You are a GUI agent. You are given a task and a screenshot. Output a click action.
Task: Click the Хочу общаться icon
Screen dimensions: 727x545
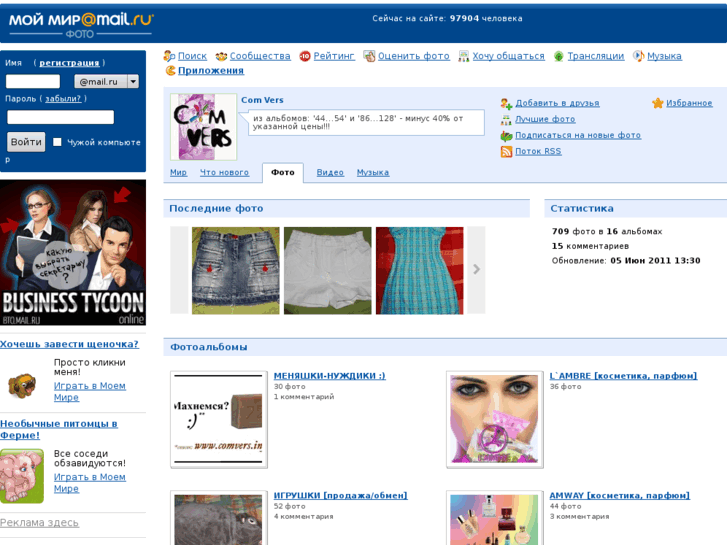tap(464, 56)
